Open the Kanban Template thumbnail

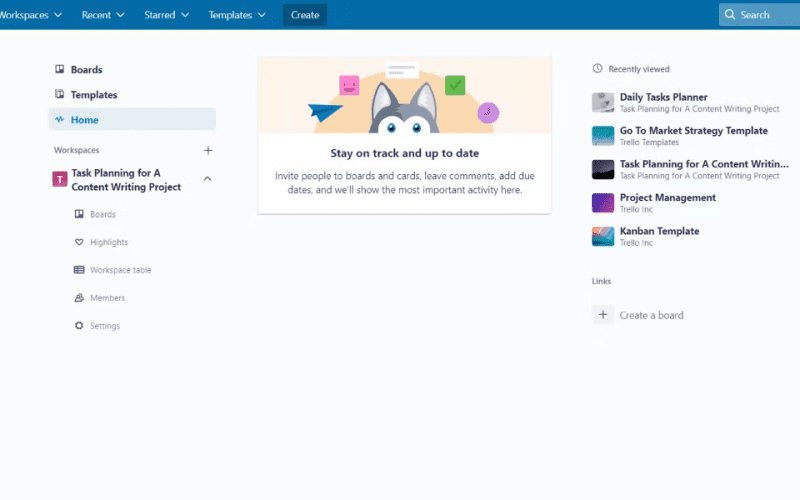click(x=603, y=236)
